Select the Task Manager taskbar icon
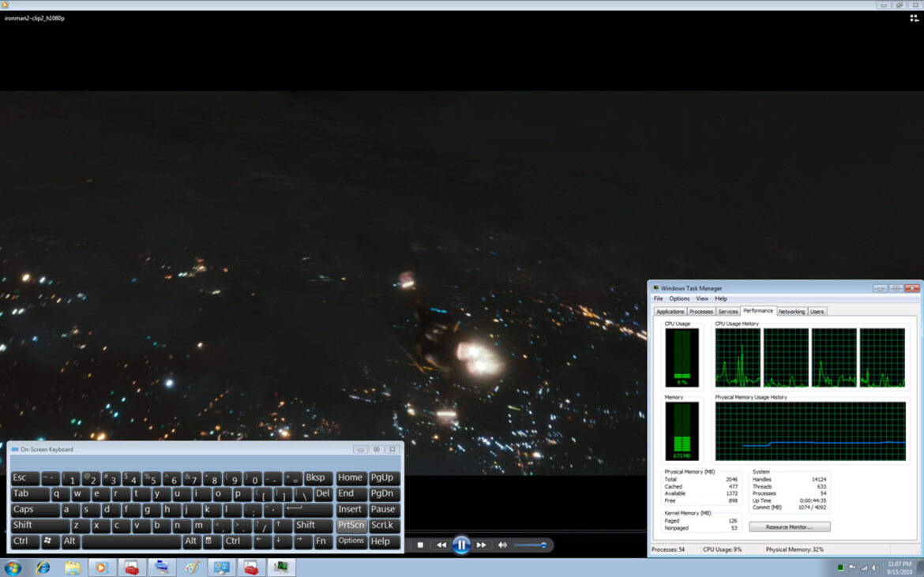Image resolution: width=924 pixels, height=577 pixels. tap(281, 568)
